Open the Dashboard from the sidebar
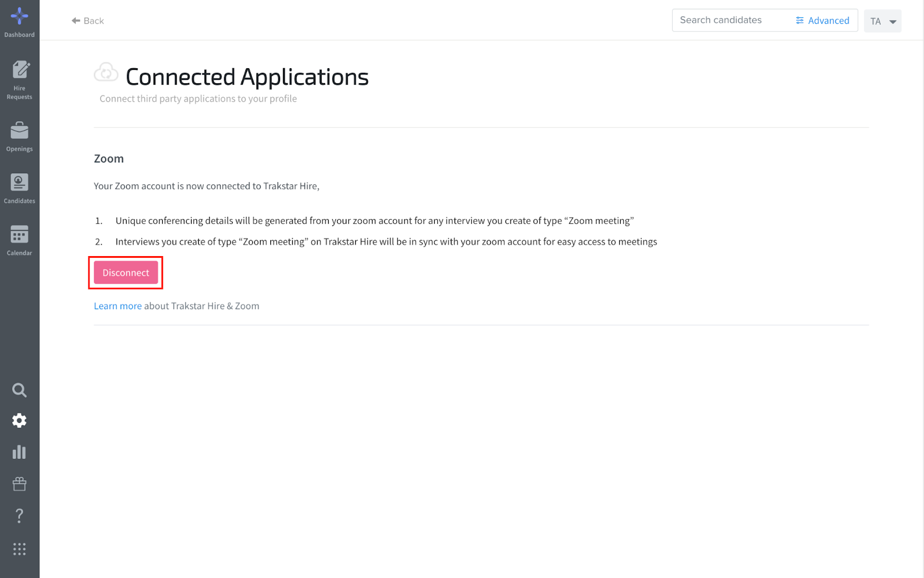Screen dimensions: 924x578 click(x=20, y=22)
